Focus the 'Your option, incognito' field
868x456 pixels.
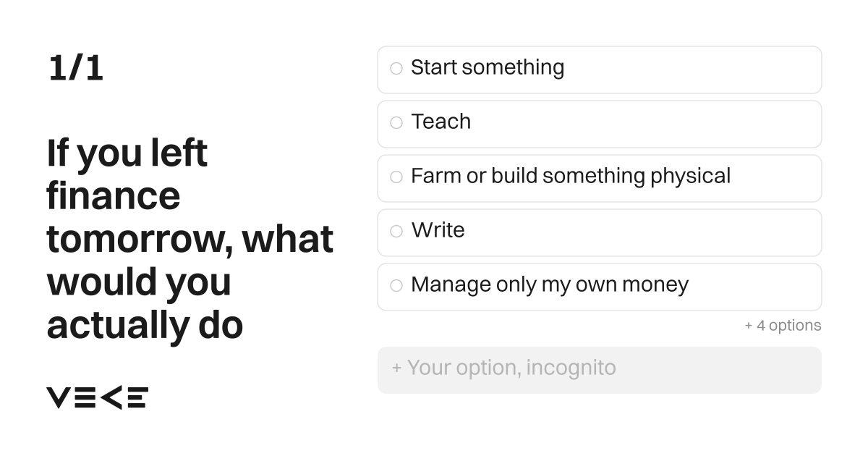[x=600, y=370]
